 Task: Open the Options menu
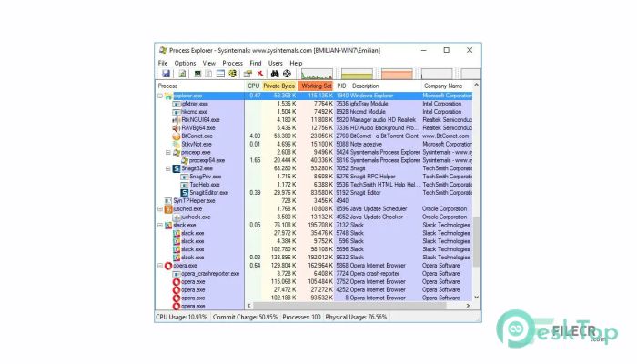(185, 63)
